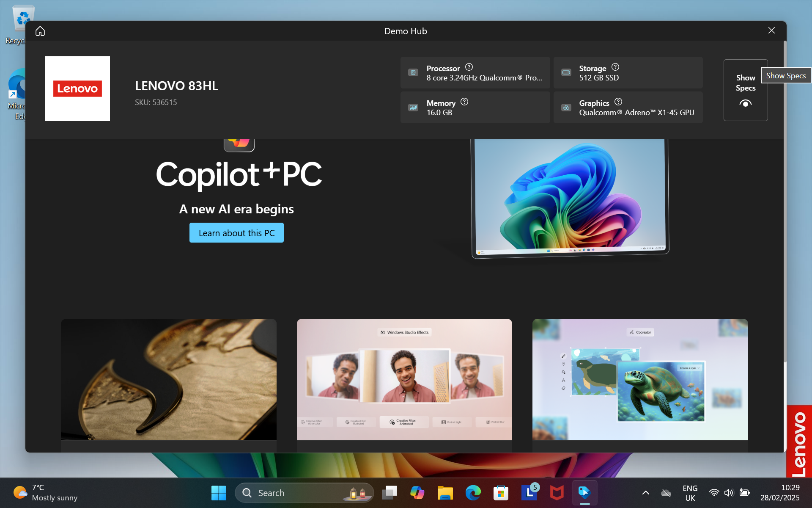Open Microsoft Store from taskbar

(x=501, y=493)
